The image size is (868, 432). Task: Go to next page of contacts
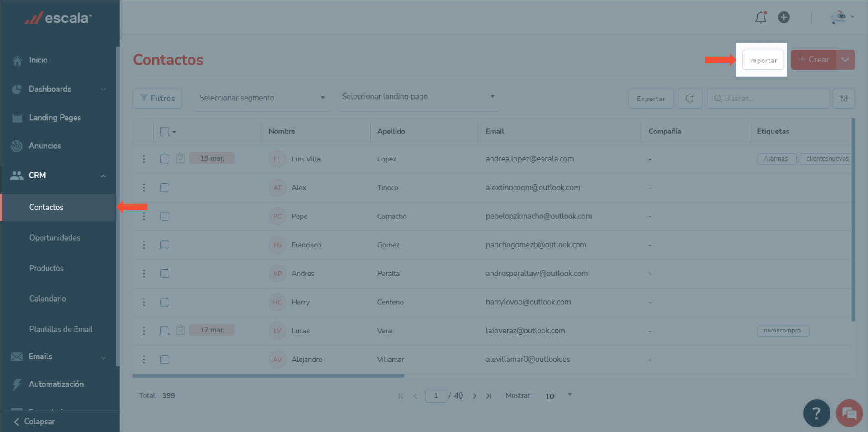click(474, 396)
